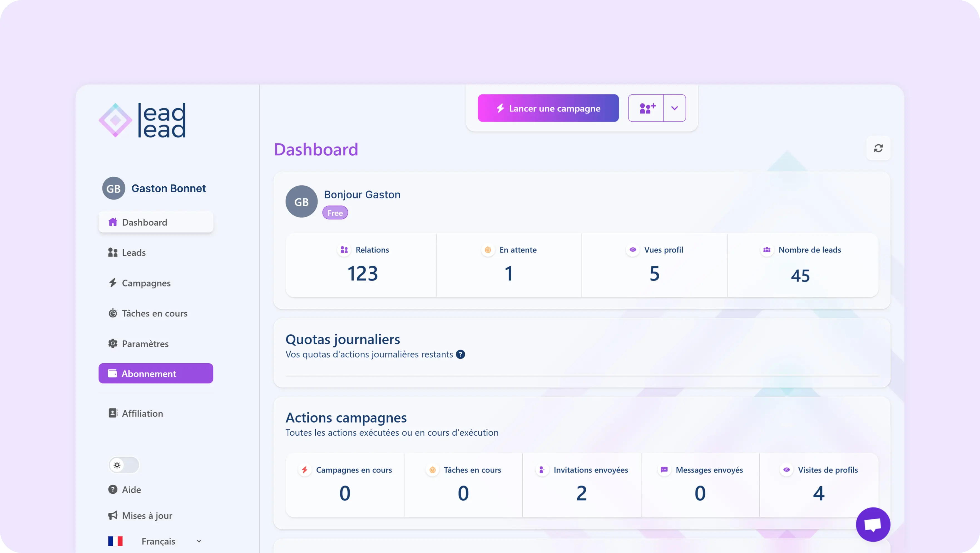Click the Abonnement button
The image size is (980, 553).
pos(156,373)
